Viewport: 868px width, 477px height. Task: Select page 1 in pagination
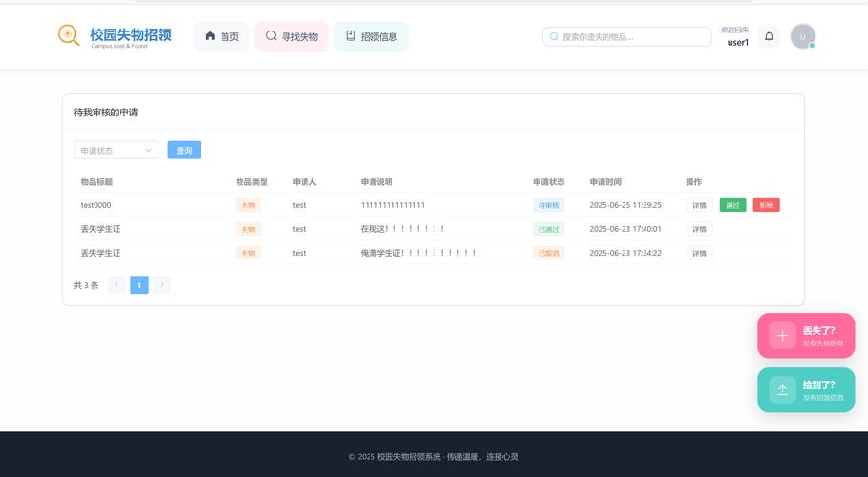click(x=139, y=285)
